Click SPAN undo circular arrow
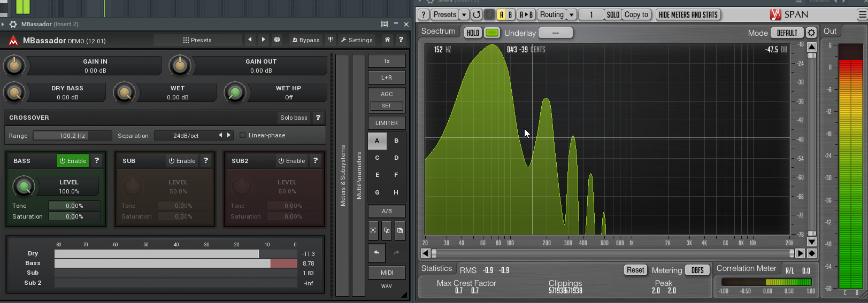Screen dimensions: 868x303 click(x=477, y=14)
